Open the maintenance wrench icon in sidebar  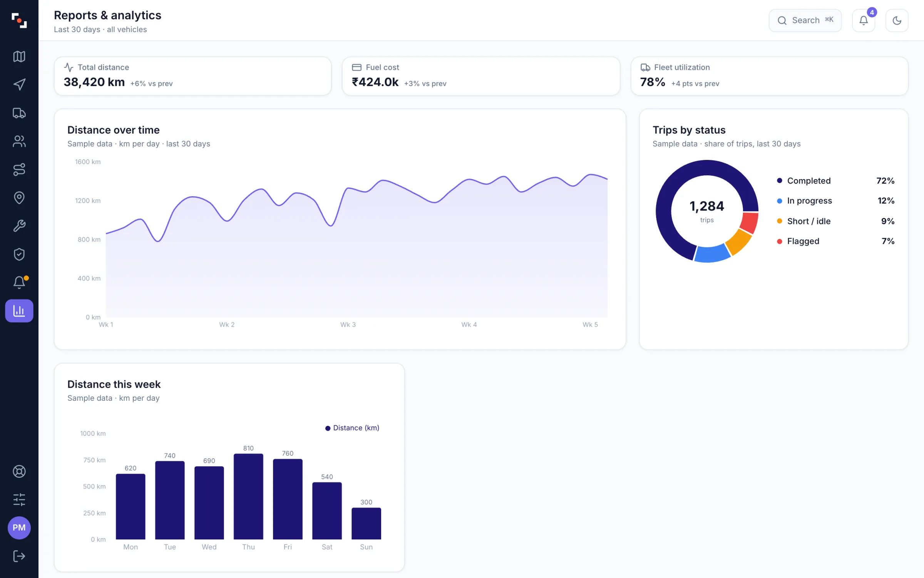pos(19,226)
